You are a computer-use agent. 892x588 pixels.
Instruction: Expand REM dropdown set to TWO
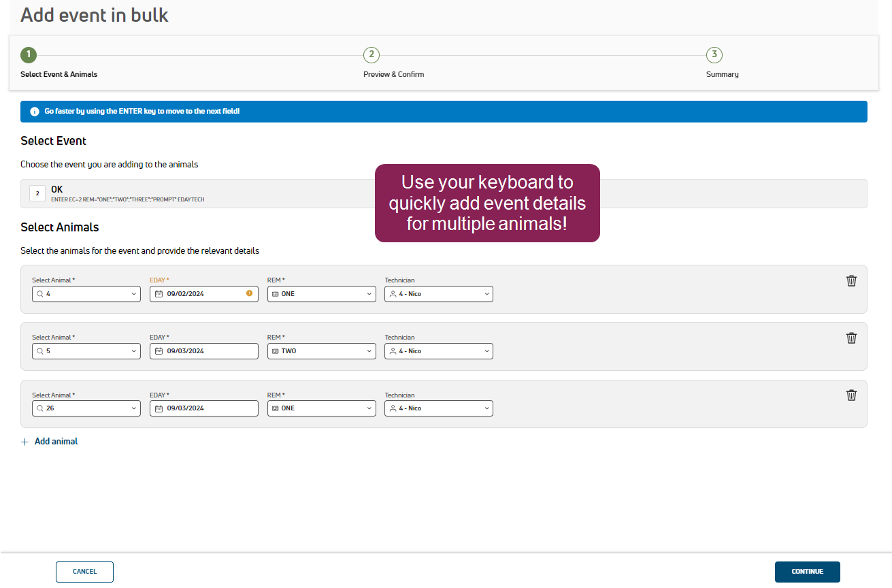click(x=321, y=351)
